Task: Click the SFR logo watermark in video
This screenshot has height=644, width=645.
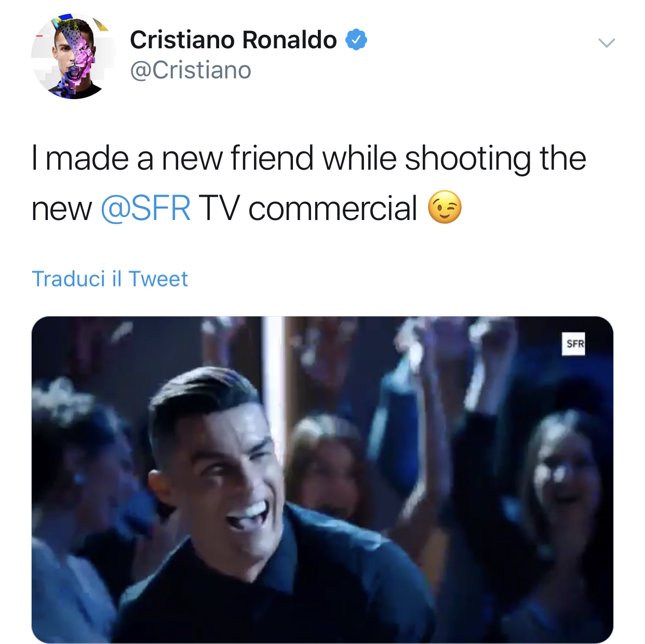Action: click(x=574, y=344)
